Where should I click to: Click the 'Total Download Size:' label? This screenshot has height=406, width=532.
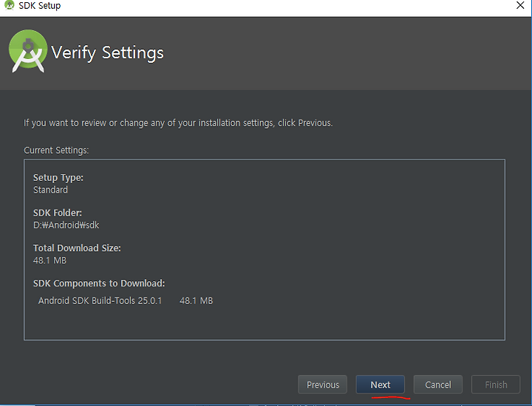point(77,248)
